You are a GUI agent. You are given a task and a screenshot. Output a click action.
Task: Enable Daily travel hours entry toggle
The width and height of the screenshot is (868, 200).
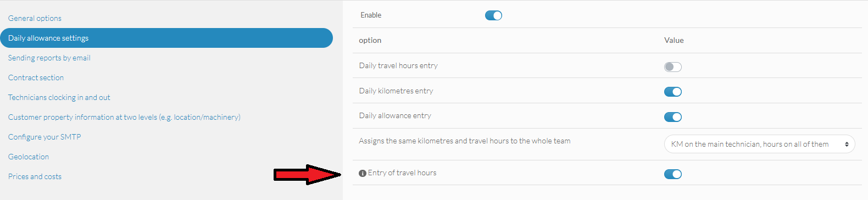click(x=673, y=67)
